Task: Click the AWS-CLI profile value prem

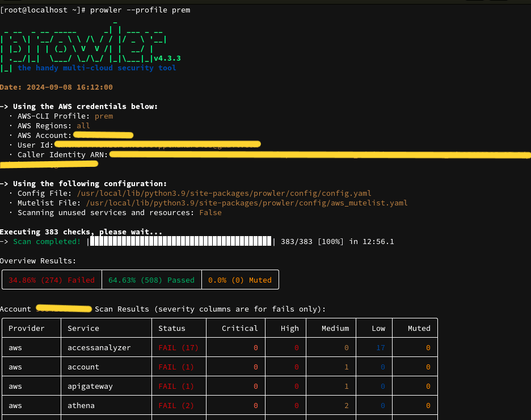Action: (104, 116)
